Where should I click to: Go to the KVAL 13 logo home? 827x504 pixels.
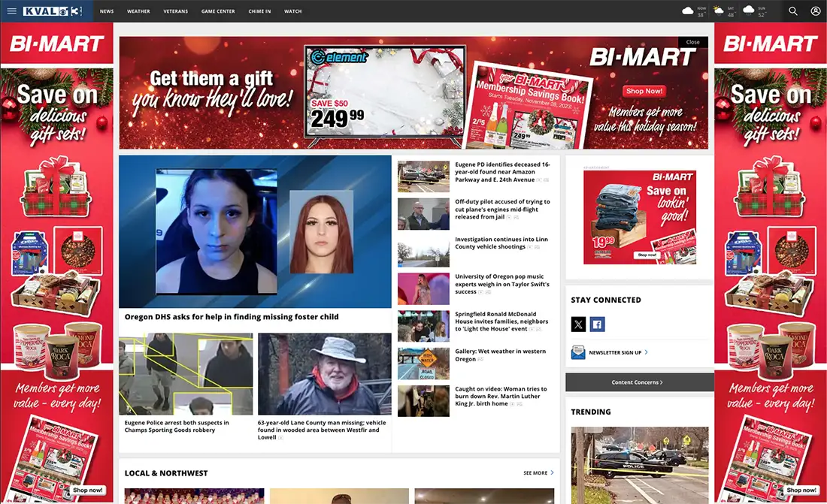tap(52, 11)
